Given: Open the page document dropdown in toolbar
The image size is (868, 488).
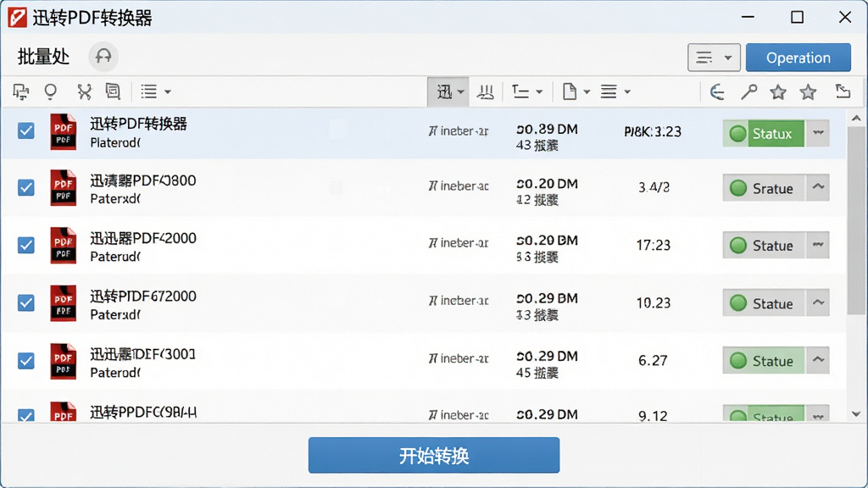Looking at the screenshot, I should 576,91.
